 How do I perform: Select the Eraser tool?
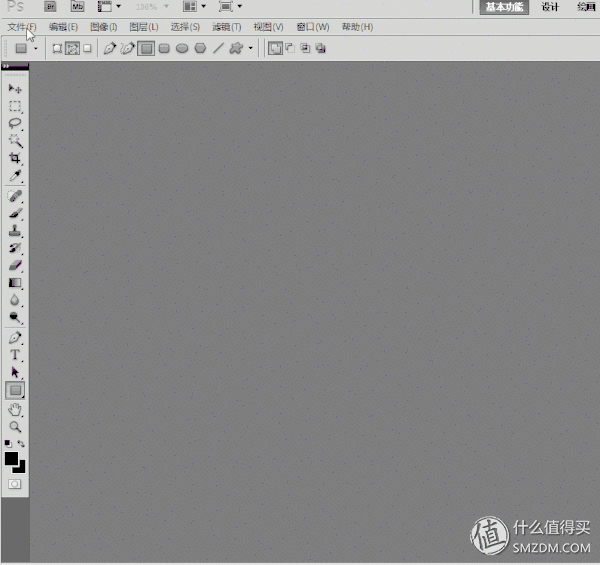tap(15, 265)
